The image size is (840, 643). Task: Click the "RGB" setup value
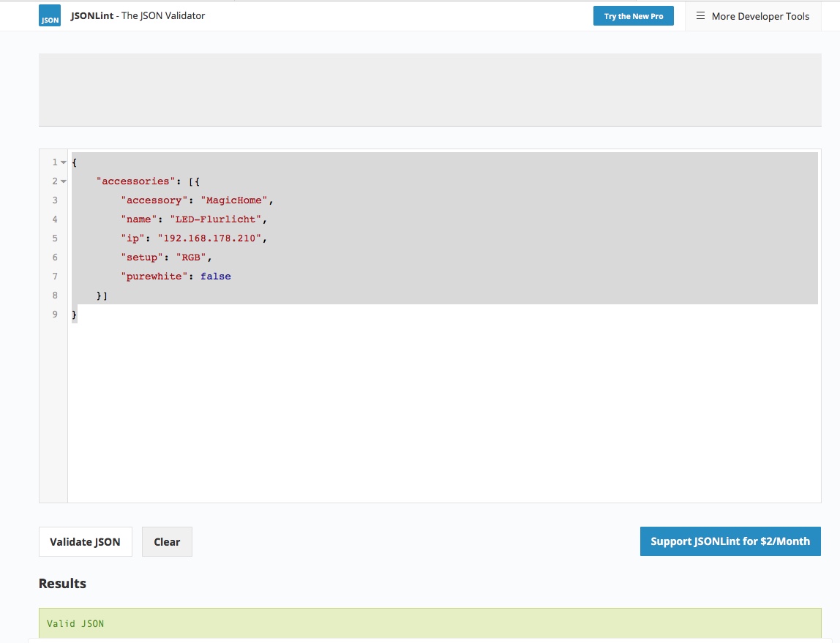tap(192, 257)
